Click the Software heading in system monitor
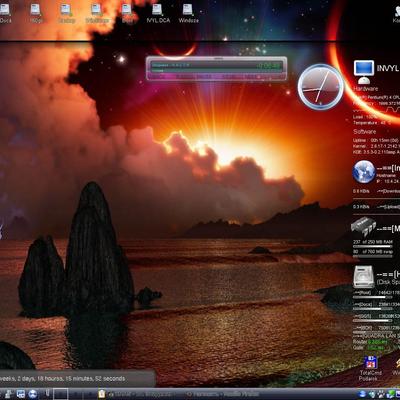 coord(365,132)
